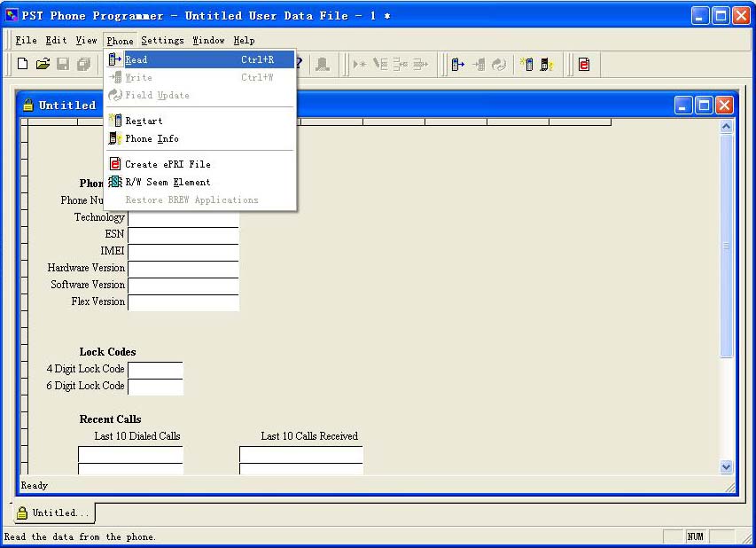Open the File menu

[27, 40]
